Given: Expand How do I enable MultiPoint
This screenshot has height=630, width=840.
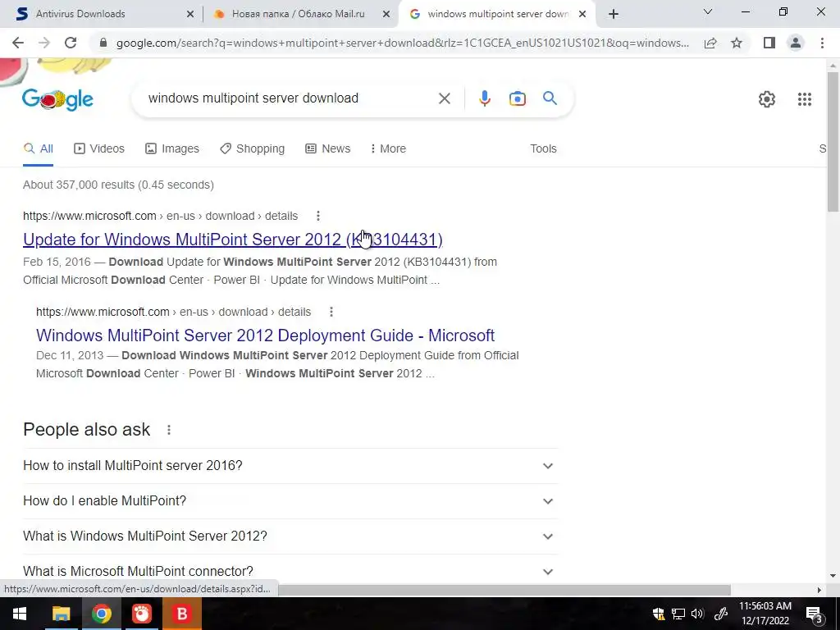Looking at the screenshot, I should pos(290,501).
